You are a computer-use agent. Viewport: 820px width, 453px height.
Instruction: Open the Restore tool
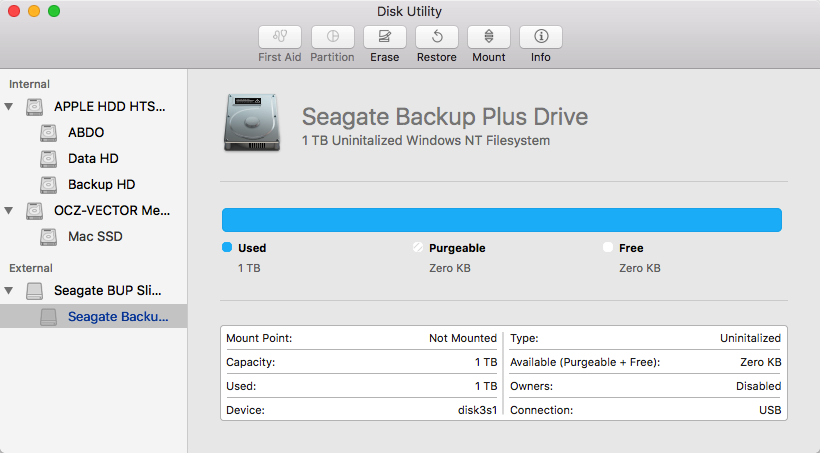coord(437,37)
